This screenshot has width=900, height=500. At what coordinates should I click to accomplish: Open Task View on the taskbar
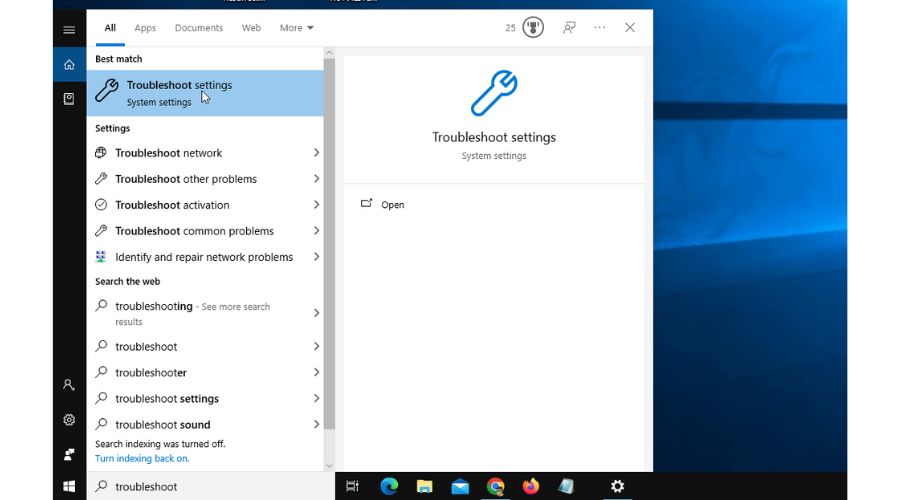coord(352,486)
